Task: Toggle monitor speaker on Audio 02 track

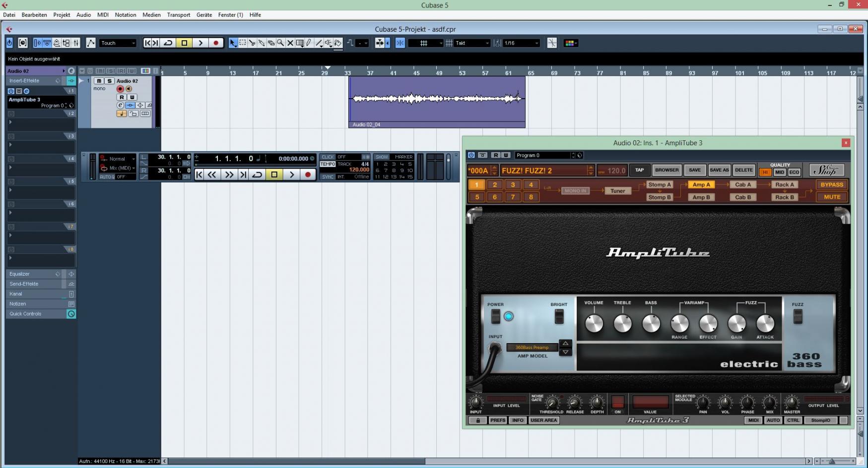Action: coord(129,89)
